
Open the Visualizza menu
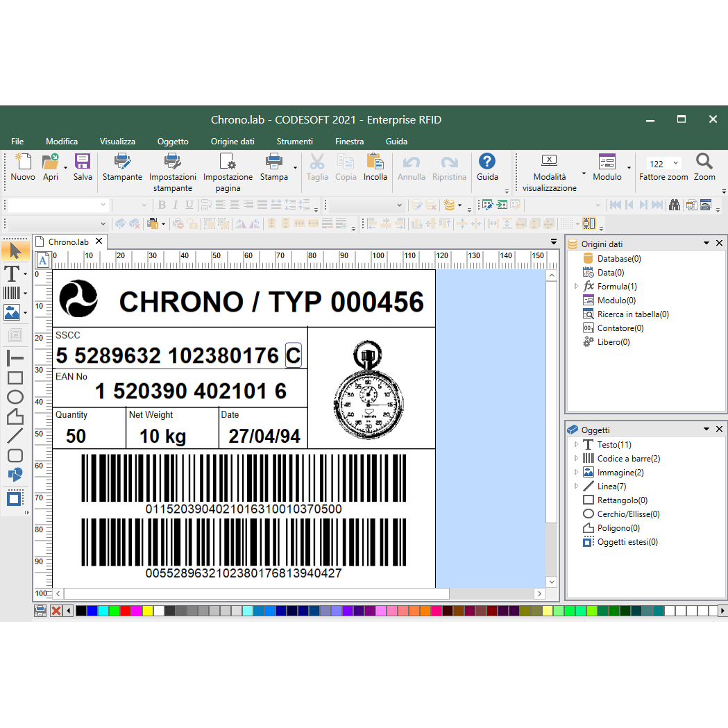[117, 142]
